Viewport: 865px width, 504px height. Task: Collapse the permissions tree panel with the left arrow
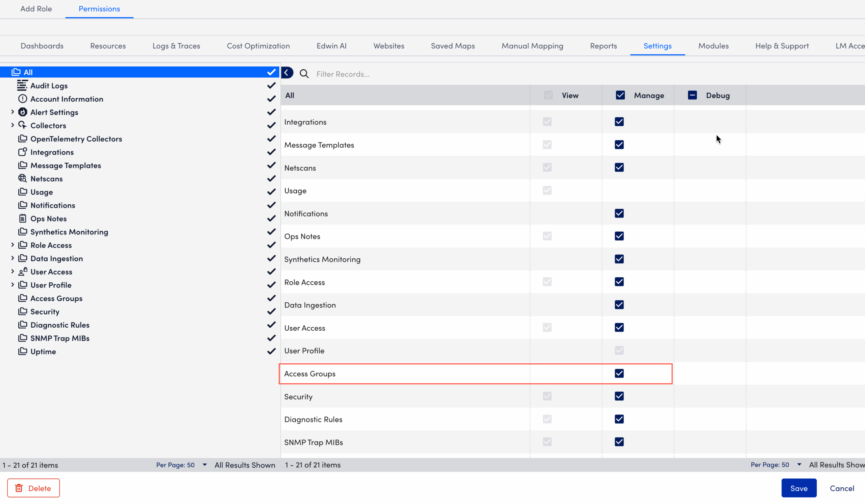[x=287, y=72]
